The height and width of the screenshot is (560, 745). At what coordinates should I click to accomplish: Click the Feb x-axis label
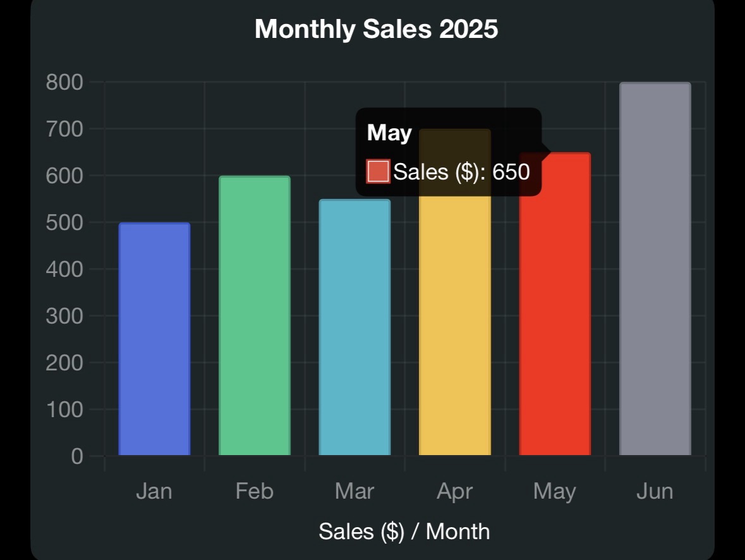click(x=254, y=491)
